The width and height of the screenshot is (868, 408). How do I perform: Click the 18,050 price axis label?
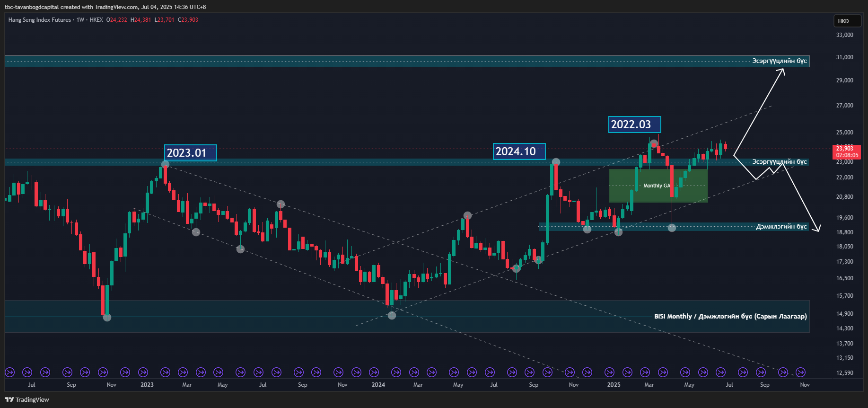[845, 247]
